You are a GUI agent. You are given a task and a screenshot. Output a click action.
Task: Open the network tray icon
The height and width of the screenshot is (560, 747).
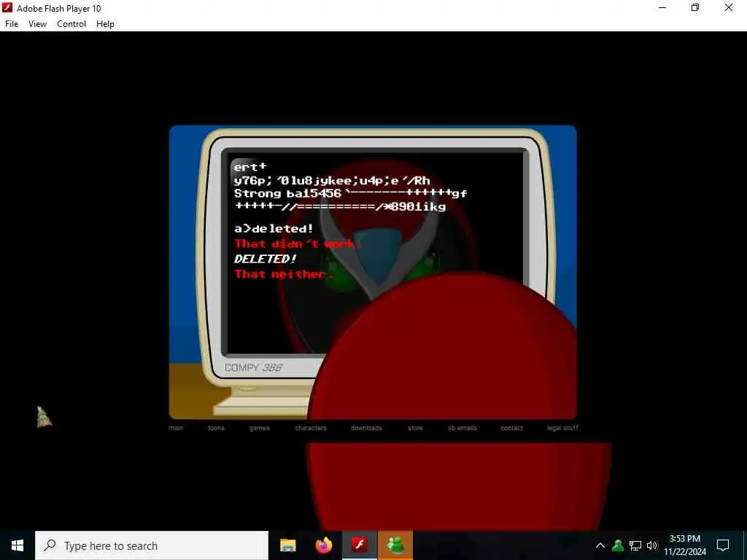point(635,545)
